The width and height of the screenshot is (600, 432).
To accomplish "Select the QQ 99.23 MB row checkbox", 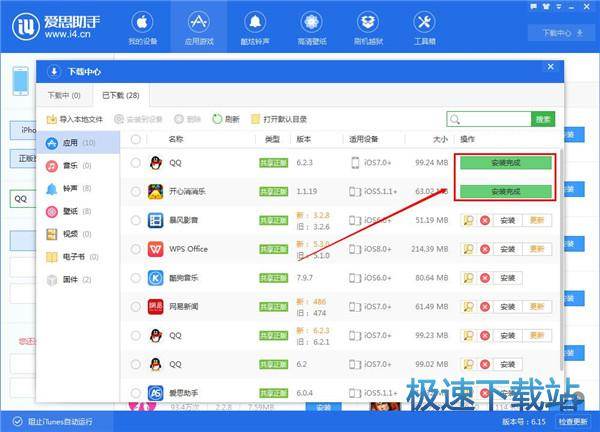I will click(135, 336).
